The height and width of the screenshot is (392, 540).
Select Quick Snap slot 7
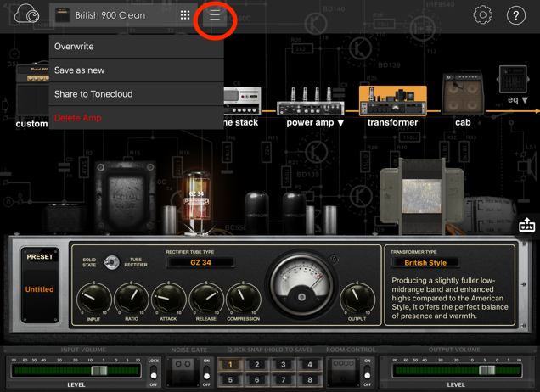[x=284, y=380]
